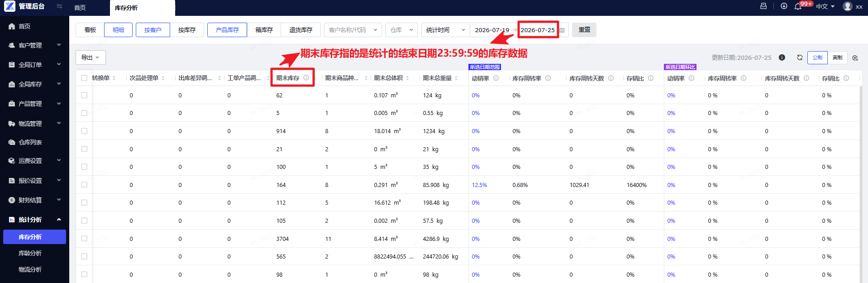Click the info icon next to 存销比 under 所选日期环比

846,78
